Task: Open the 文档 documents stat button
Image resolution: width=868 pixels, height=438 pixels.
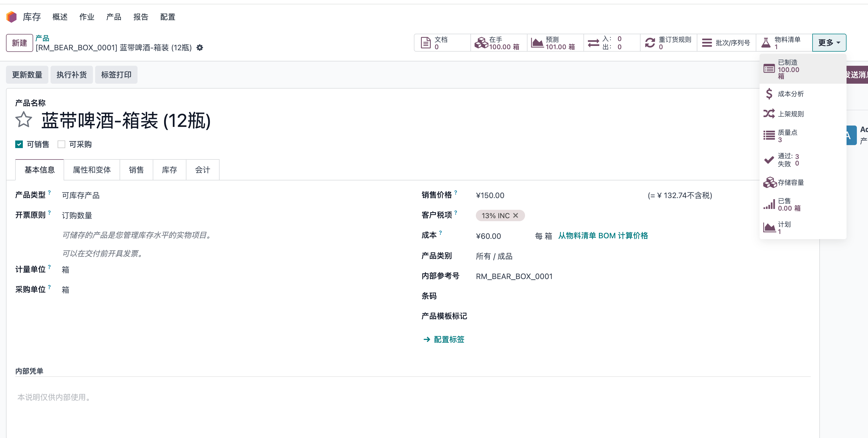Action: pos(442,43)
